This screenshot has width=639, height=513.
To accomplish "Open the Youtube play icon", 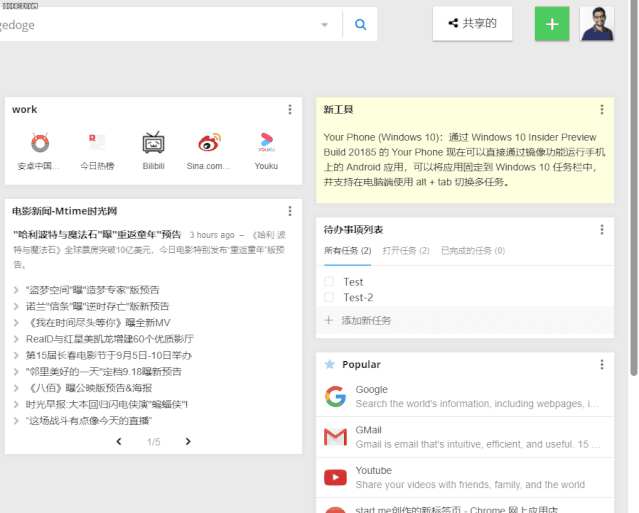I will point(335,477).
